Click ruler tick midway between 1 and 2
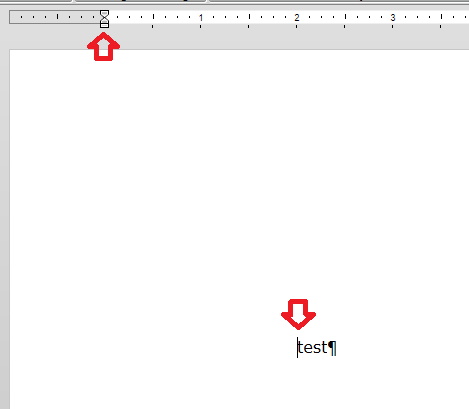Image resolution: width=469 pixels, height=409 pixels. pos(249,17)
